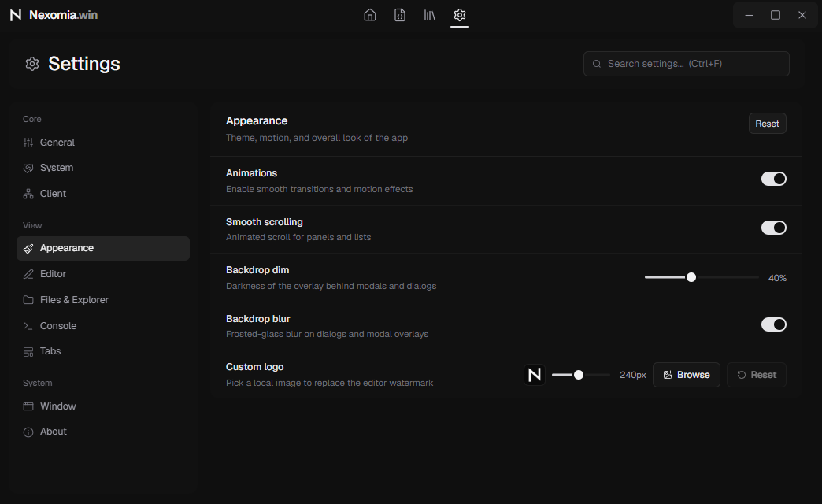Open the Files & Explorer section
This screenshot has width=822, height=504.
[x=103, y=300]
